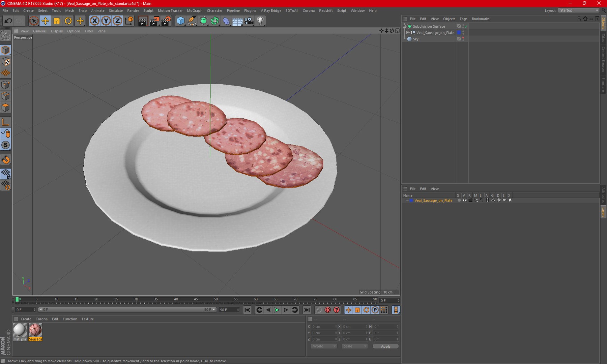
Task: Collapse the Subdivision Surface tree node
Action: click(x=405, y=26)
